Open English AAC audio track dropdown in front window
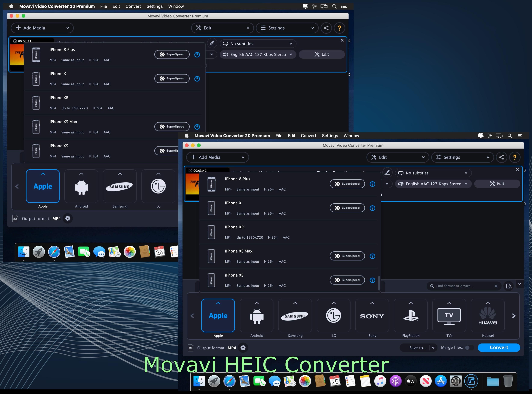This screenshot has width=532, height=394. tap(433, 184)
